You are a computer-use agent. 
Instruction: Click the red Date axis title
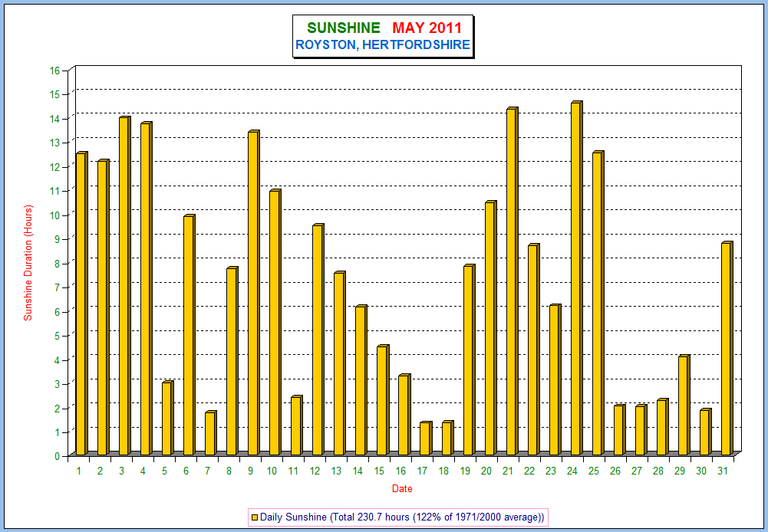402,488
